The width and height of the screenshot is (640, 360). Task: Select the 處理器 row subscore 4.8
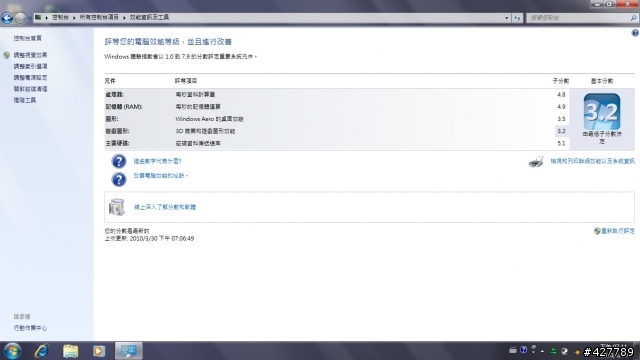pyautogui.click(x=561, y=94)
